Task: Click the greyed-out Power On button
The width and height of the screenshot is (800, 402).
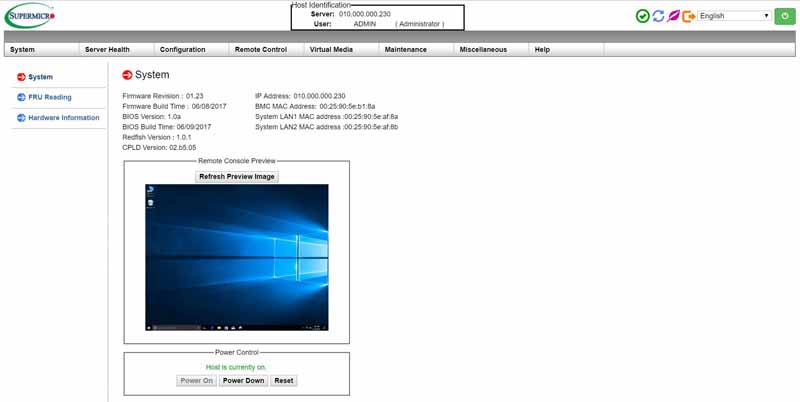Action: (x=196, y=381)
